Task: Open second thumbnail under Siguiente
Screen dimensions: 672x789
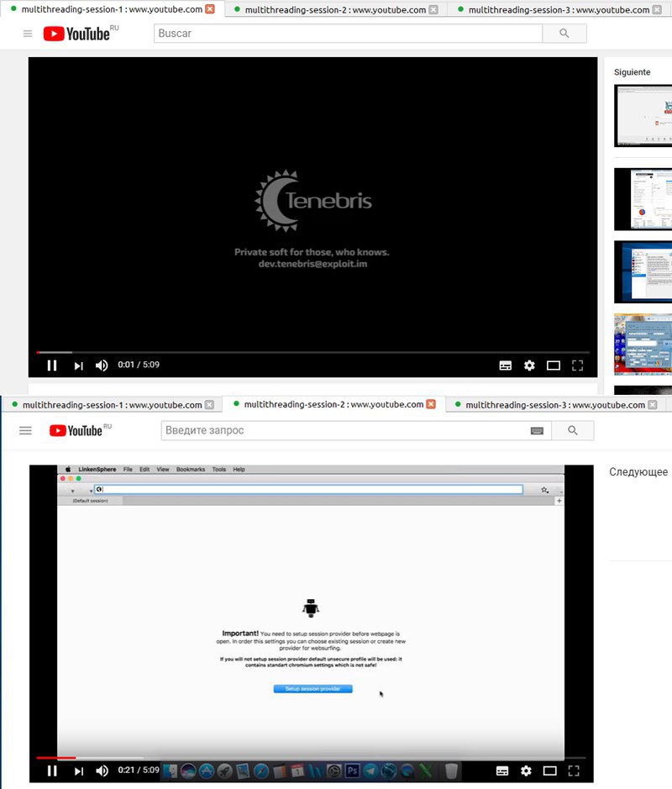Action: click(x=643, y=199)
